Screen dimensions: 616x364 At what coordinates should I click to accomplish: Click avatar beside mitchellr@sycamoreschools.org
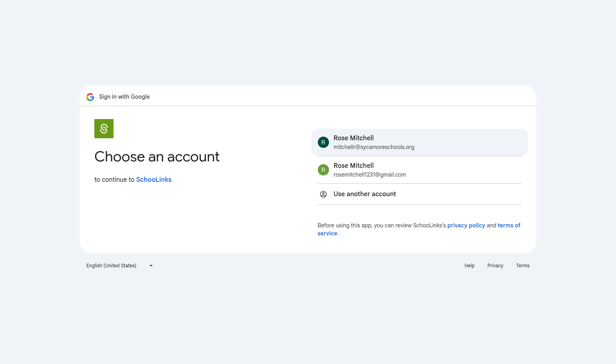(x=323, y=142)
